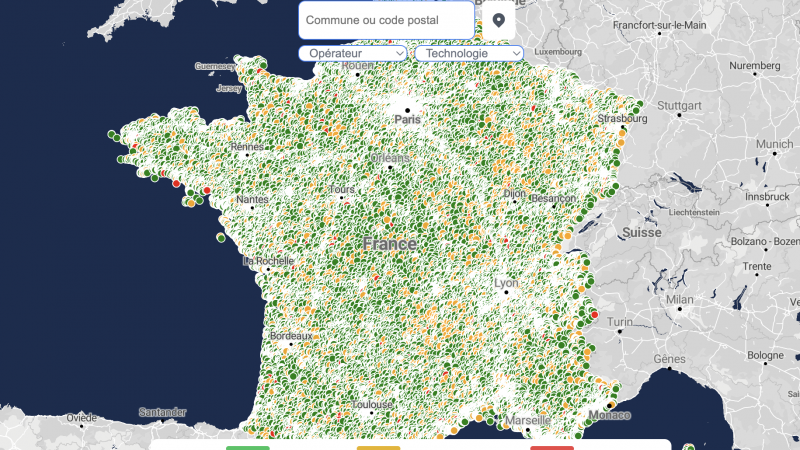Click the red legend swatch at bottom

point(551,447)
